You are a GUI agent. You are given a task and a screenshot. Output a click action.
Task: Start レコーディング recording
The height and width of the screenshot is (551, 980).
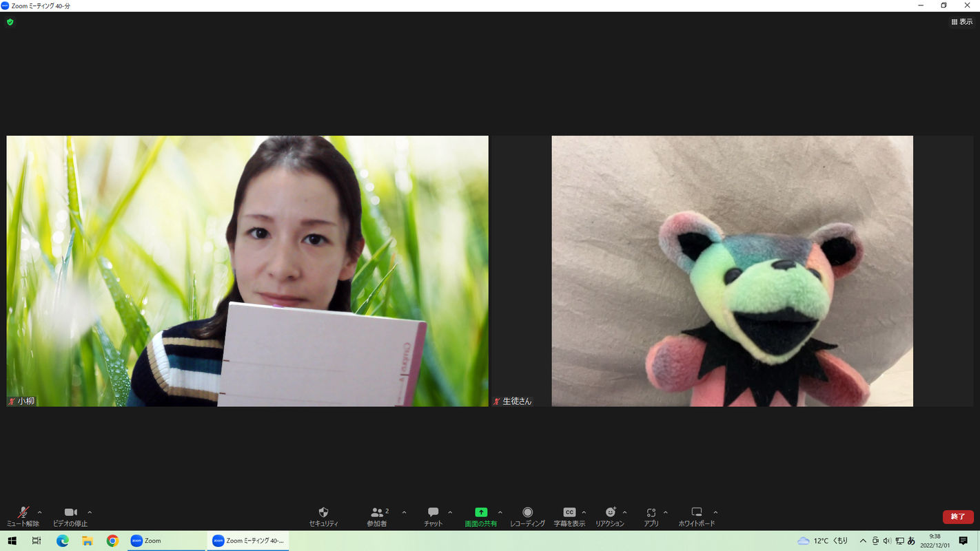point(527,517)
